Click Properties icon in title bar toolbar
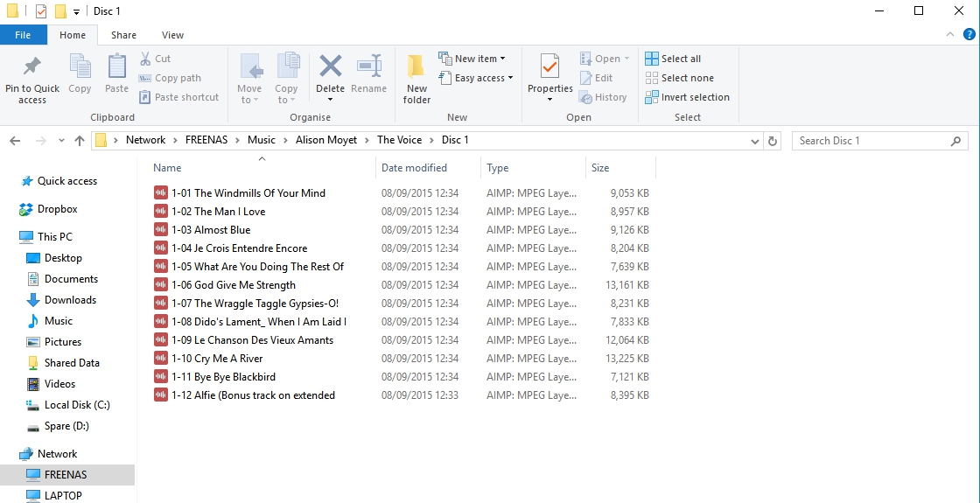 tap(41, 11)
